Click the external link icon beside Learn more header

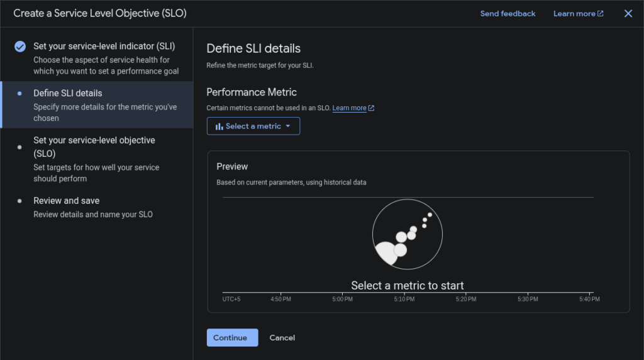(x=600, y=14)
